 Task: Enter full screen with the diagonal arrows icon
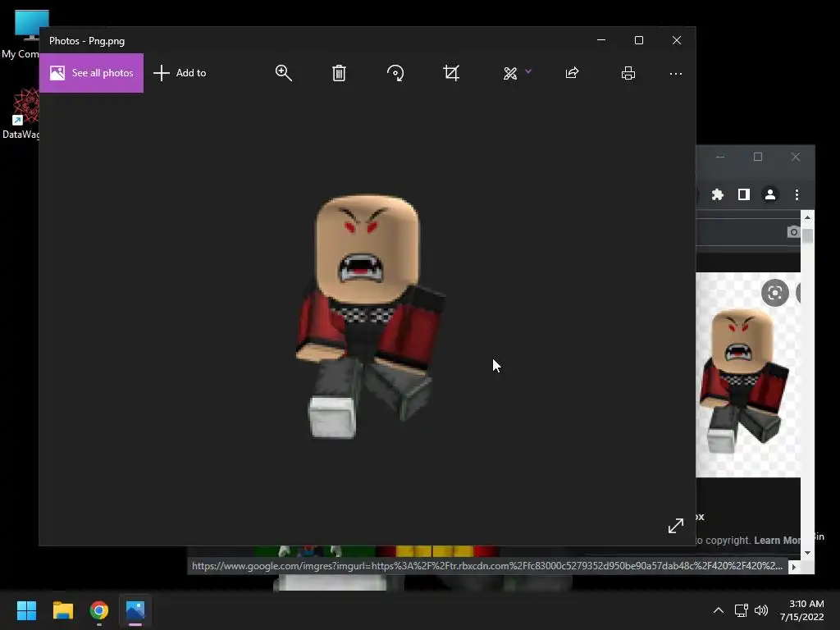[x=676, y=526]
